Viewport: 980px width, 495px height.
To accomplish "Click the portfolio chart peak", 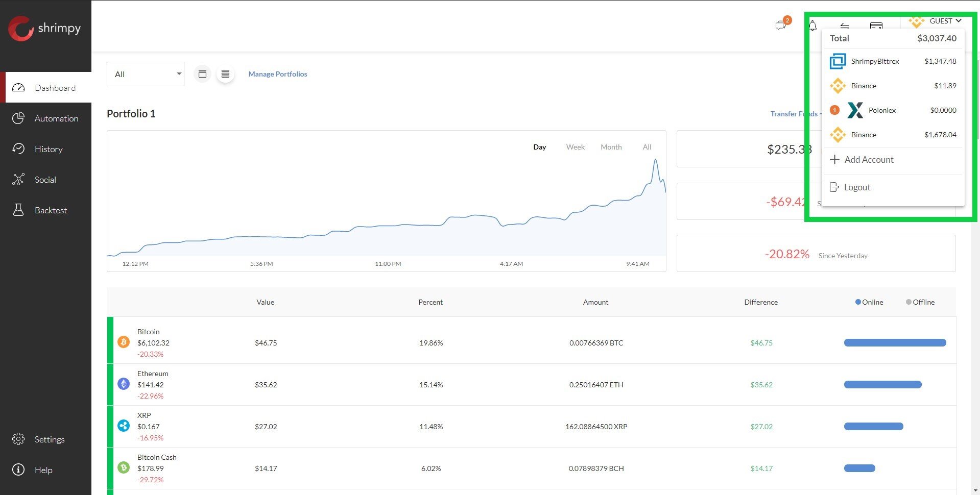I will (655, 160).
